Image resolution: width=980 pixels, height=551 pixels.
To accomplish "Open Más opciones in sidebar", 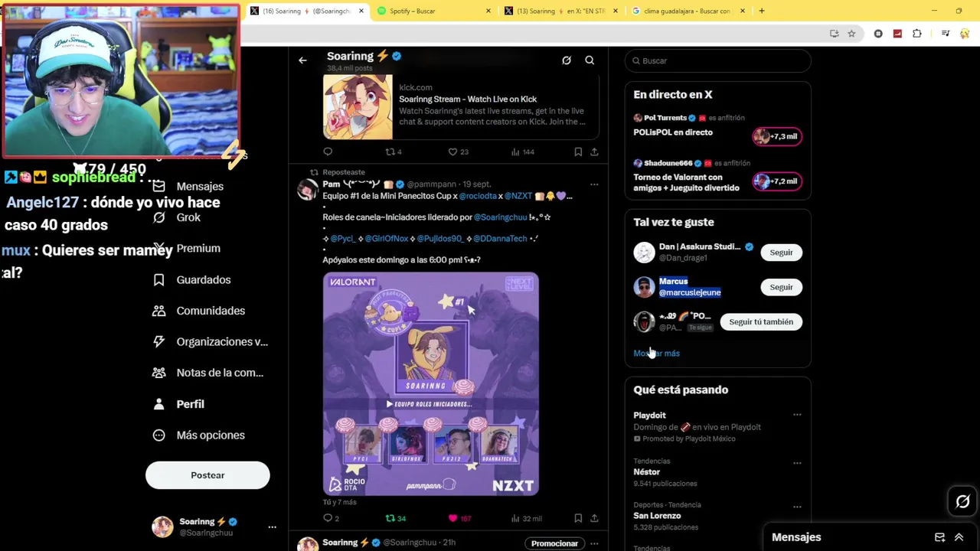I will (x=199, y=435).
